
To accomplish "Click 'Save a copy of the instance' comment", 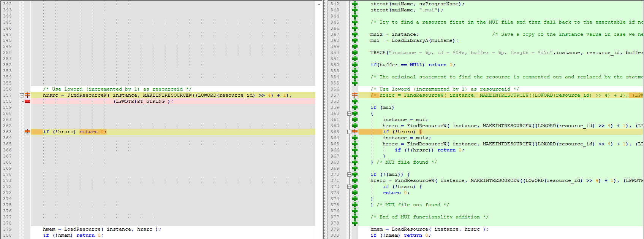I will (x=568, y=34).
